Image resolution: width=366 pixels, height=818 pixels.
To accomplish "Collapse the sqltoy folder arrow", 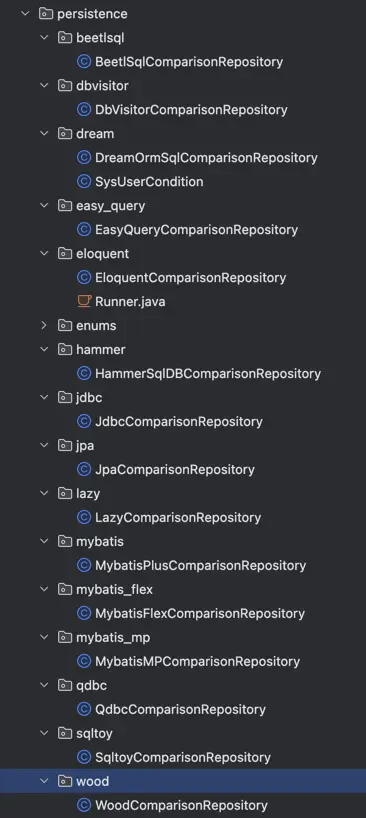I will 44,733.
